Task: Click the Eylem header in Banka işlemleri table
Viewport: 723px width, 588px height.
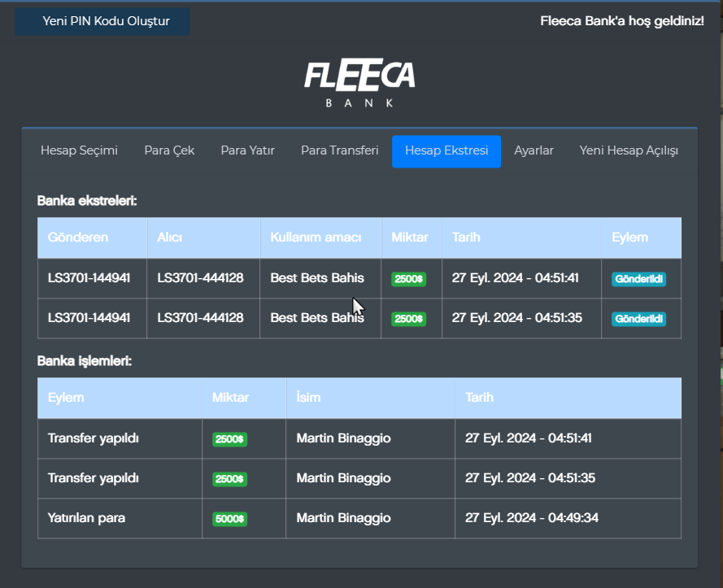Action: tap(66, 398)
